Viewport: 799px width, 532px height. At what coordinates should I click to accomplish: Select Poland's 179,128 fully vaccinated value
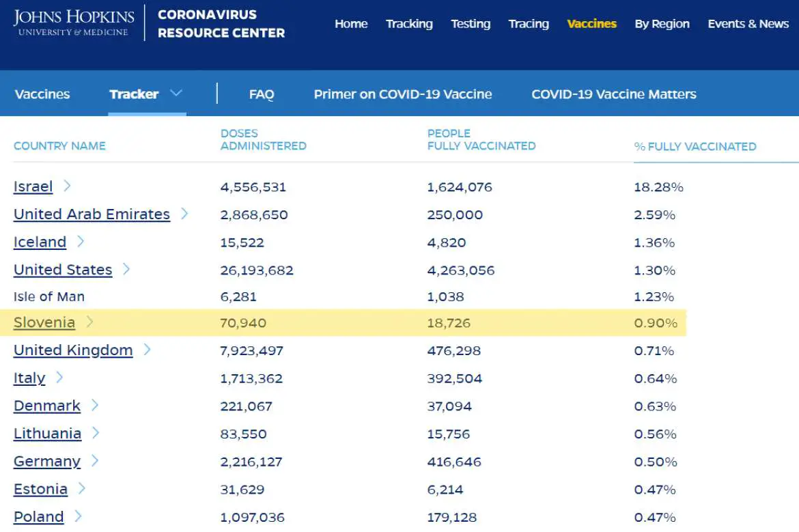pos(452,517)
